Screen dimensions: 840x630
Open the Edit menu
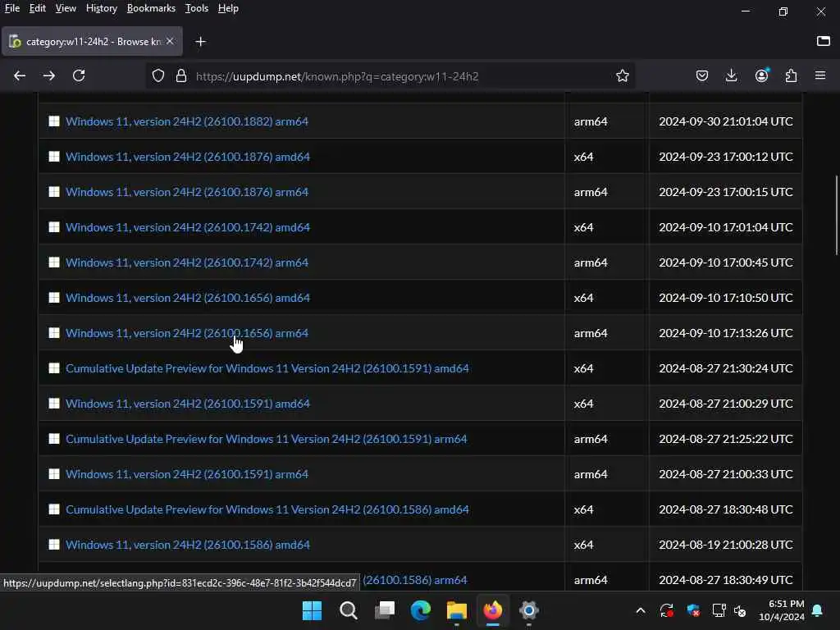pos(37,8)
